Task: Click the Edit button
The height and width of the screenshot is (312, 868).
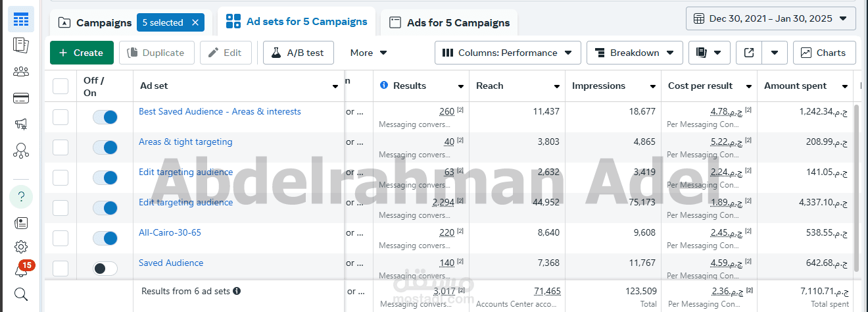Action: (226, 53)
